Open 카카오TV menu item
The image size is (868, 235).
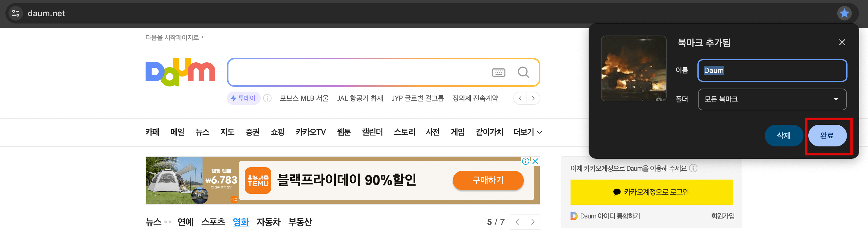point(311,132)
